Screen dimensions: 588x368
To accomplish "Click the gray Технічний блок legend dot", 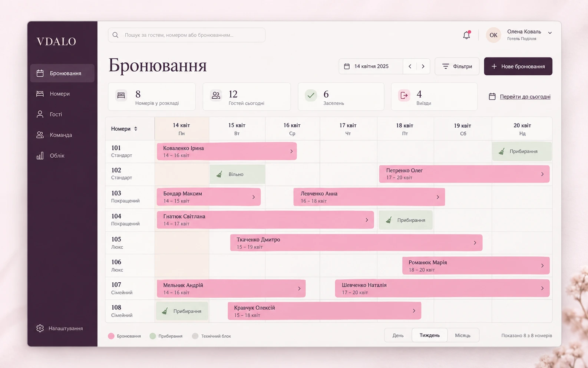I will pos(195,336).
